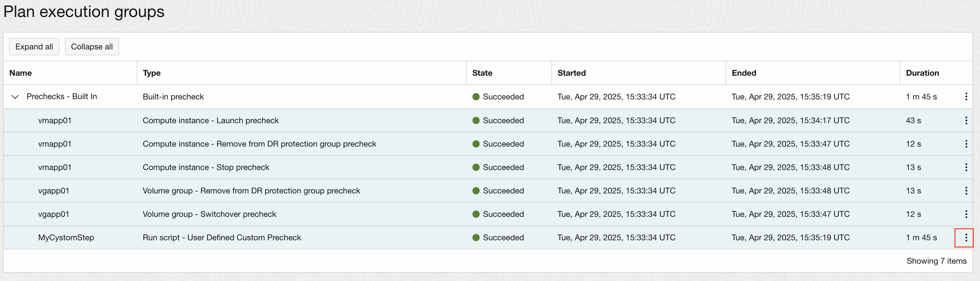Image resolution: width=980 pixels, height=281 pixels.
Task: Click the Duration column header
Action: (x=922, y=73)
